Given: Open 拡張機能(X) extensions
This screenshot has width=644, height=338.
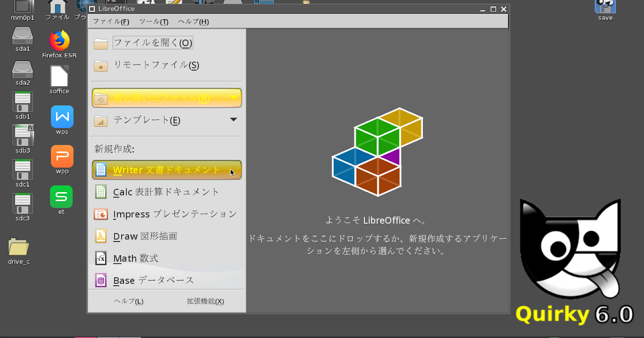Looking at the screenshot, I should pos(205,302).
